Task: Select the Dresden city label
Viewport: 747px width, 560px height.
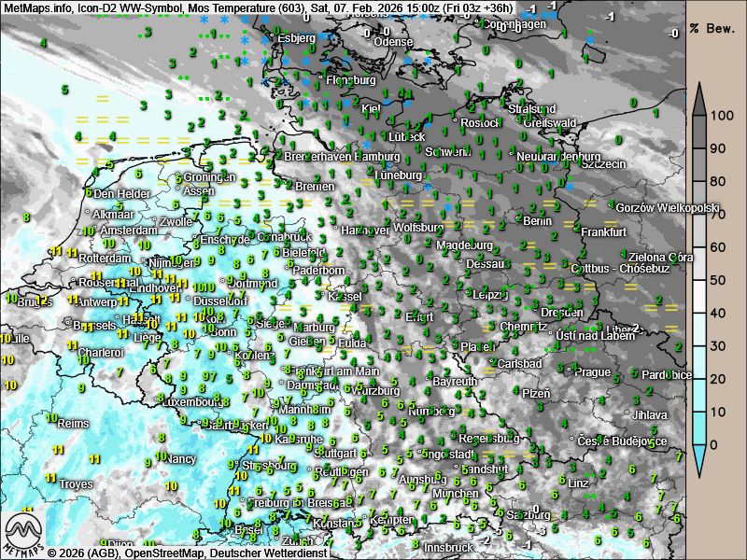Action: click(562, 313)
